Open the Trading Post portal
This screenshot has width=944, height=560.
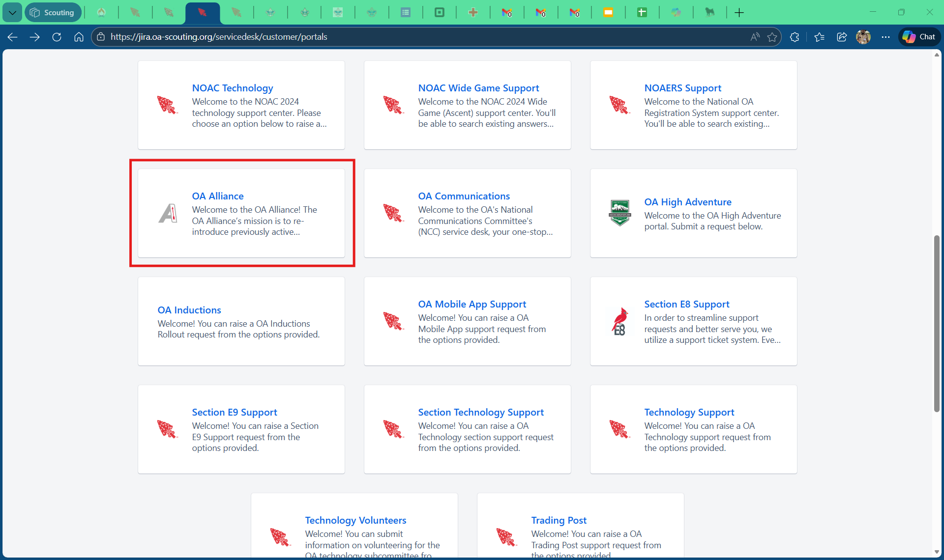tap(559, 520)
